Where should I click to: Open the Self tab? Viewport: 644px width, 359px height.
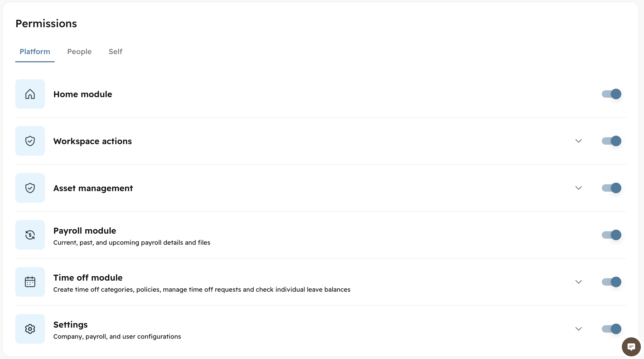[115, 52]
